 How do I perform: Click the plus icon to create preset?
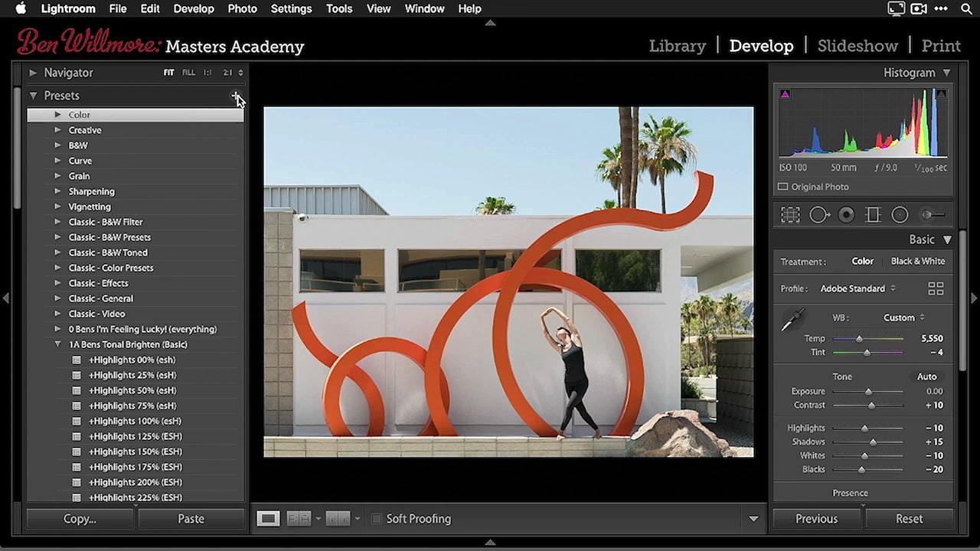(x=236, y=96)
